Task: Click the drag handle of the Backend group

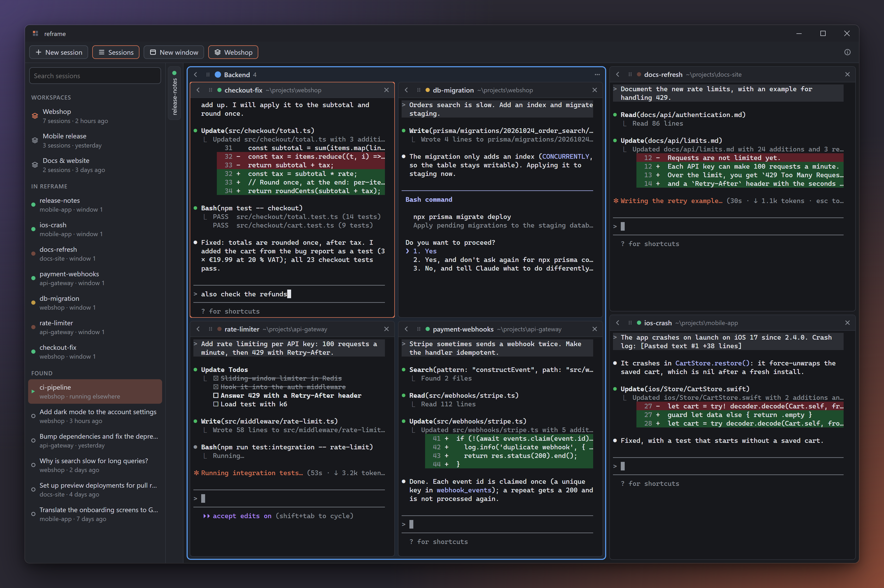Action: pyautogui.click(x=208, y=75)
